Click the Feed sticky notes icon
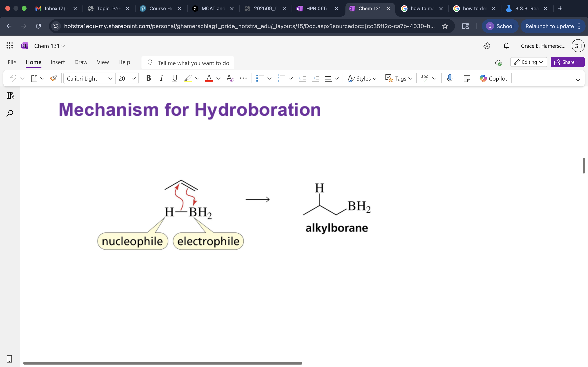 466,78
